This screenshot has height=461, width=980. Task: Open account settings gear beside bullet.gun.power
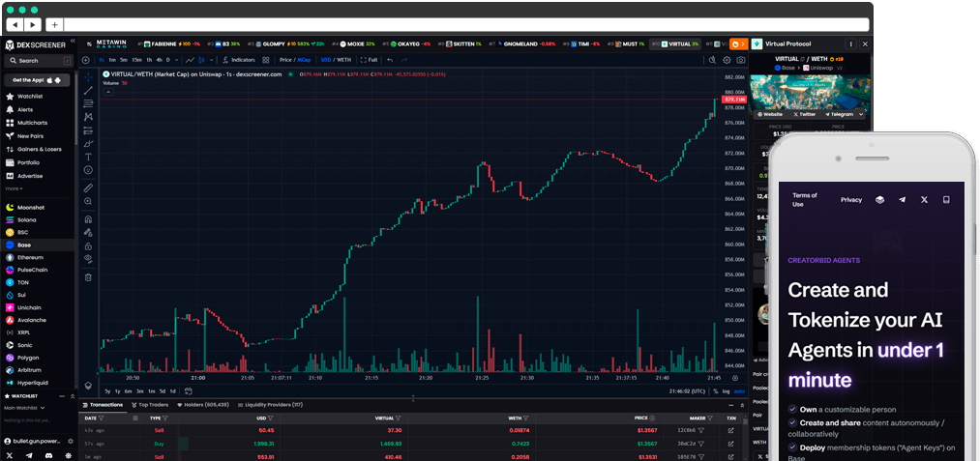click(70, 441)
